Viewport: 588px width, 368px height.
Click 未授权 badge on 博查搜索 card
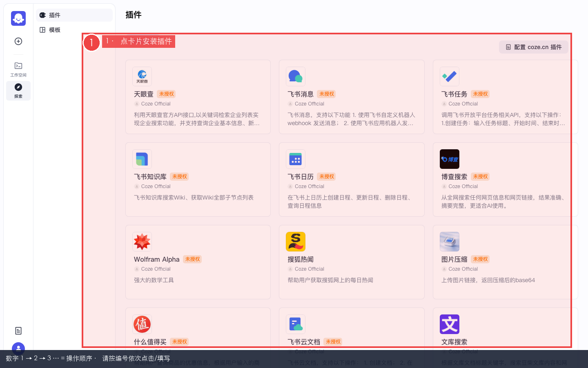click(x=481, y=177)
